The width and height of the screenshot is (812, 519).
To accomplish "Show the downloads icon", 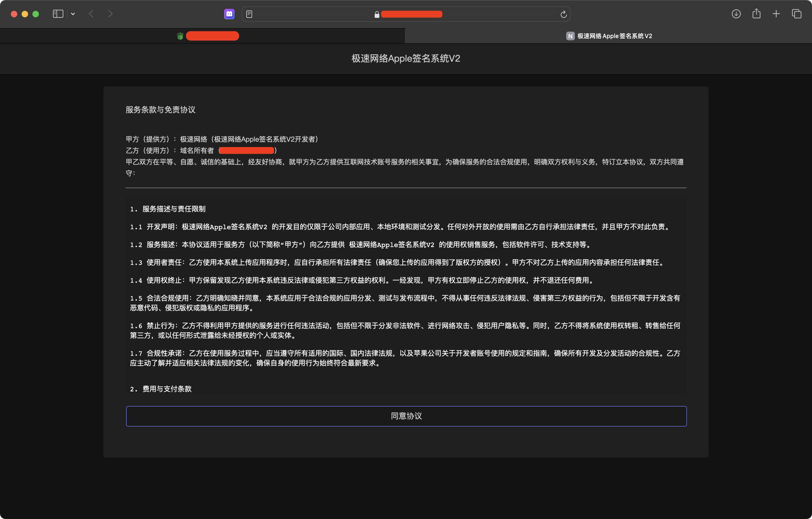I will [736, 14].
